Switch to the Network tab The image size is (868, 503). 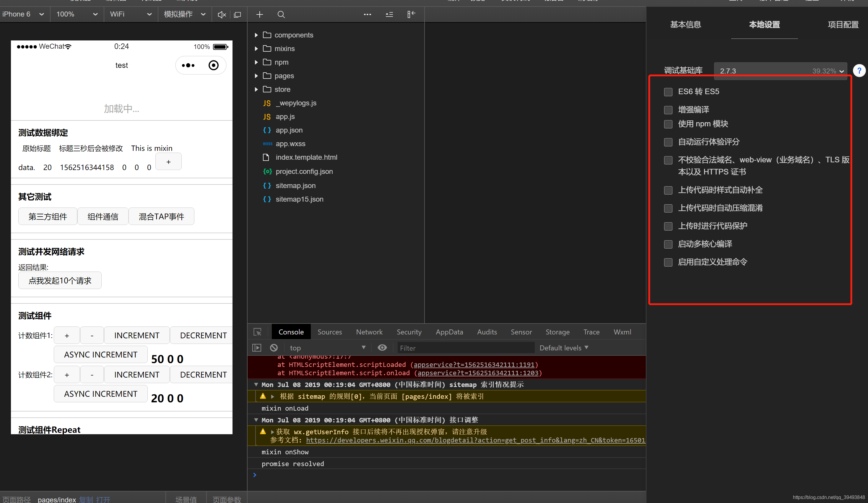tap(369, 332)
